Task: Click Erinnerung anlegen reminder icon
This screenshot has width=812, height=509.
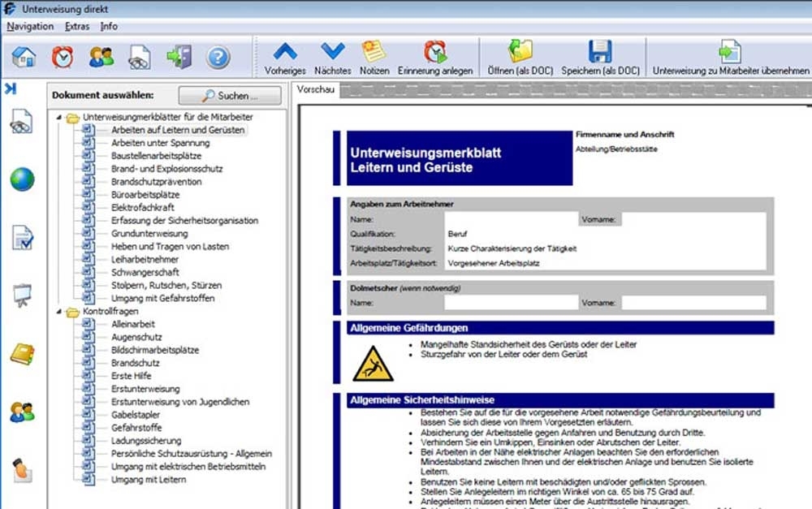Action: pos(435,58)
